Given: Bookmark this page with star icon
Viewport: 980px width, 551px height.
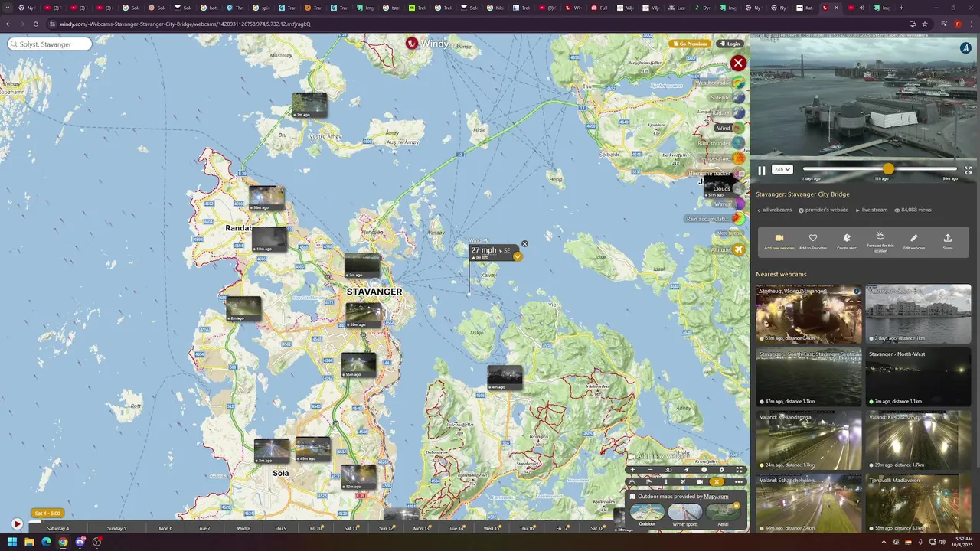Looking at the screenshot, I should [x=925, y=24].
